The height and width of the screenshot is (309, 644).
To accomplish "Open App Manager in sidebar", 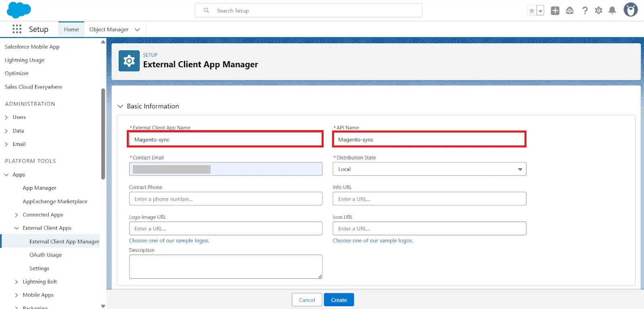I will [39, 188].
